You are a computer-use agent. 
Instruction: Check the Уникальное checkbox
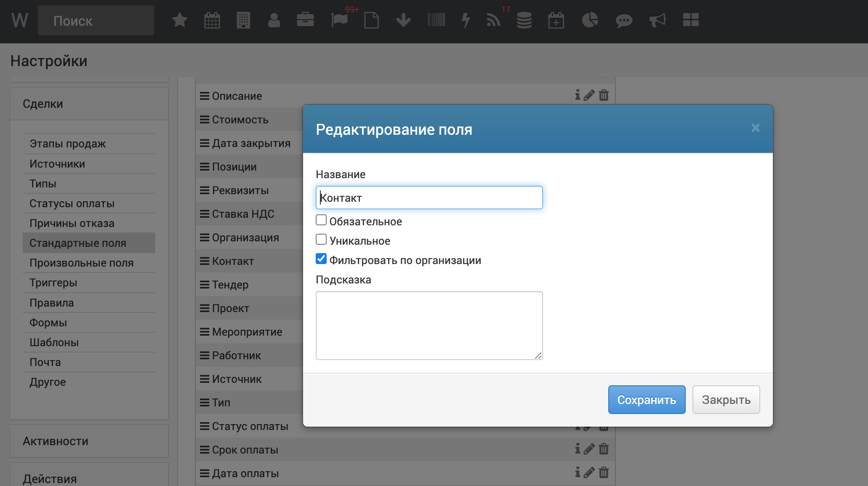[321, 240]
